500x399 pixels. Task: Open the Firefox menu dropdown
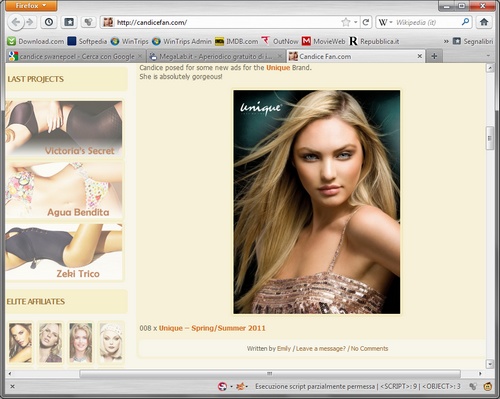[31, 6]
